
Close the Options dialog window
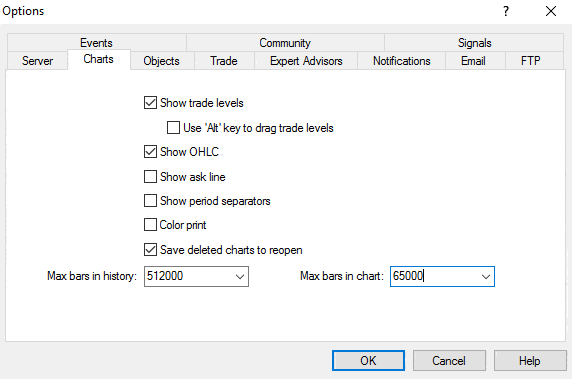point(550,11)
